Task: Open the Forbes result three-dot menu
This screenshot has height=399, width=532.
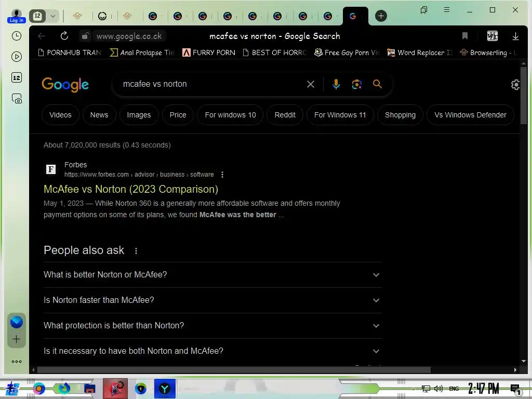Action: (x=222, y=175)
